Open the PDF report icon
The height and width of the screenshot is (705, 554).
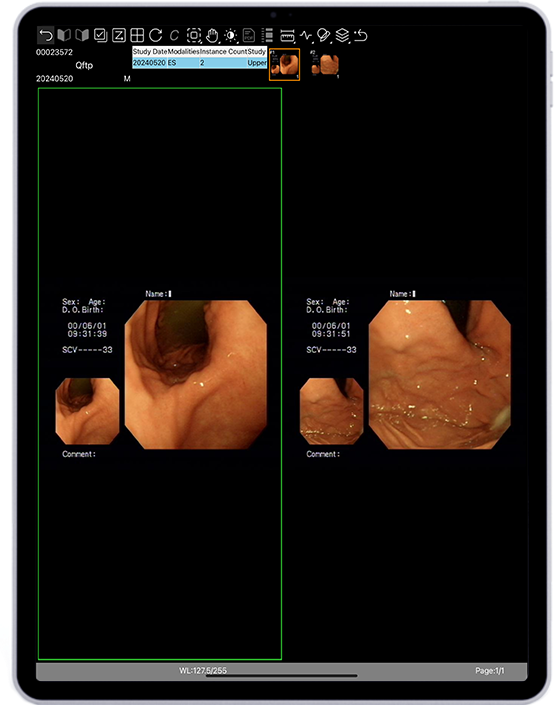pos(249,35)
